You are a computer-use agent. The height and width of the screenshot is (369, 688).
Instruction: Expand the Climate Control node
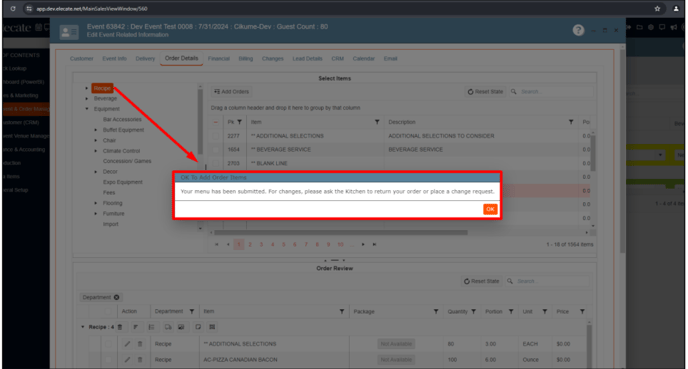96,151
